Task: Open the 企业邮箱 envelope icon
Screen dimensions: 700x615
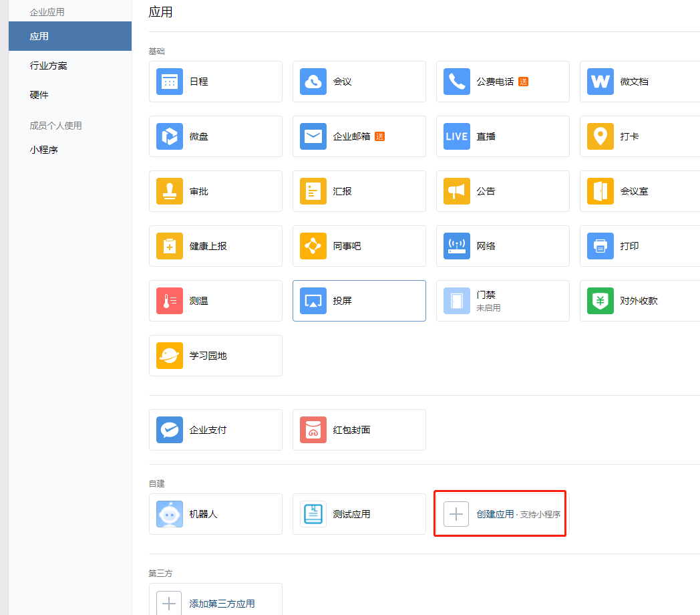Action: pyautogui.click(x=313, y=136)
